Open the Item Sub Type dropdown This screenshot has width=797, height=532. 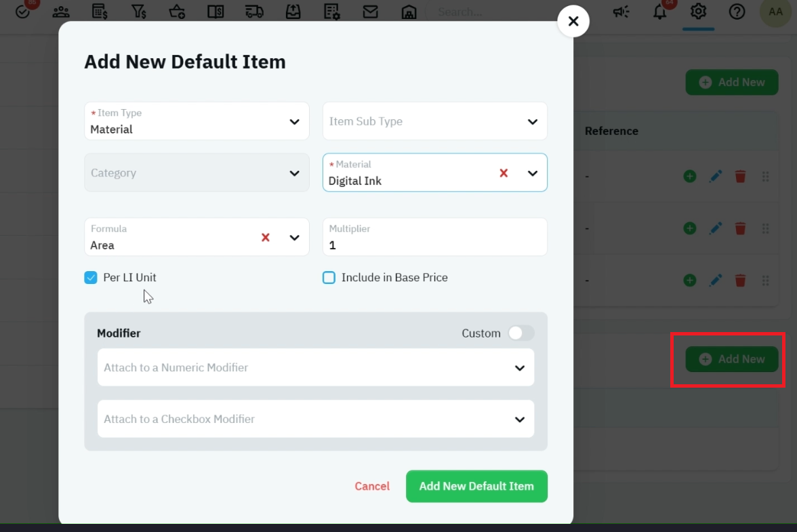435,121
